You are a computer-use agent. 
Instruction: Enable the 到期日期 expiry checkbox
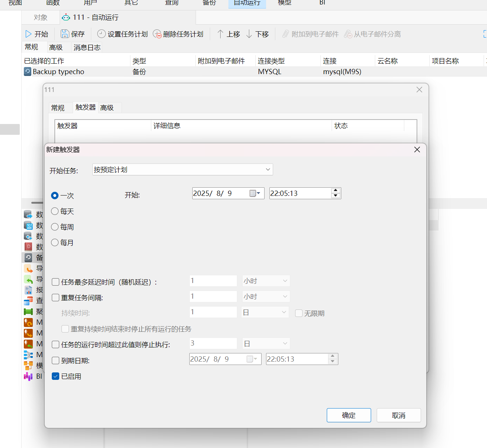(x=56, y=360)
